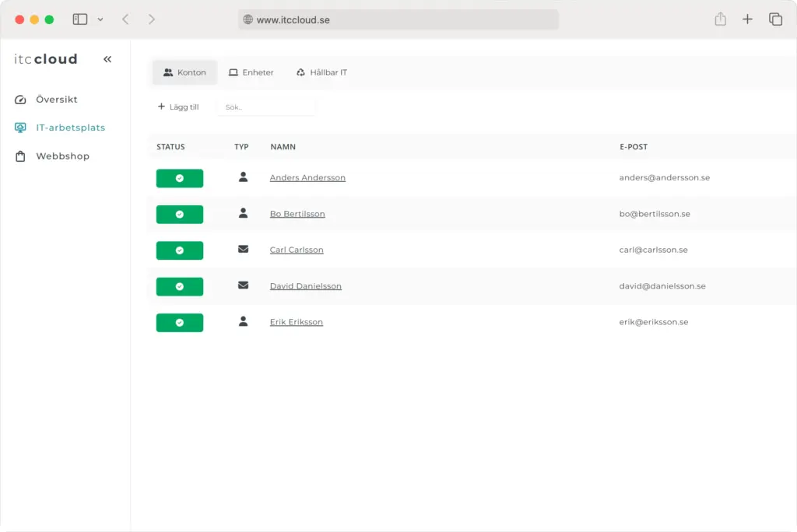Click the Lägg till button
This screenshot has height=532, width=797.
[178, 107]
